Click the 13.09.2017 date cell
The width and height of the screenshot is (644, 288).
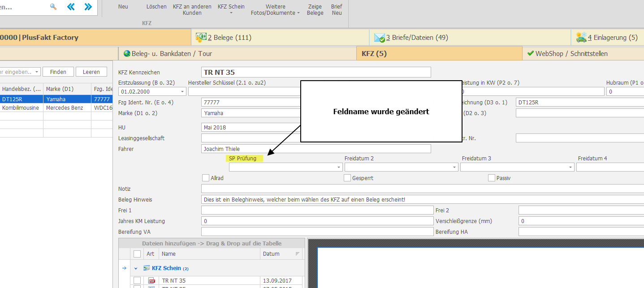tap(281, 281)
